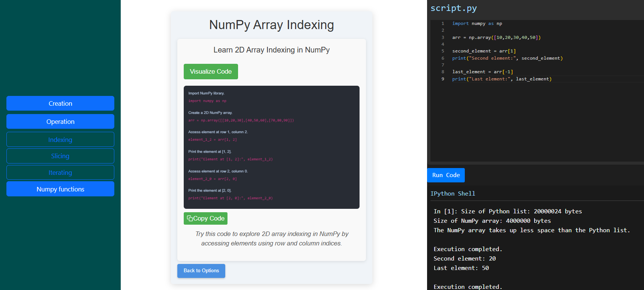The width and height of the screenshot is (644, 290).
Task: Click 'Access element at row 1, column 2.' text
Action: [x=218, y=132]
